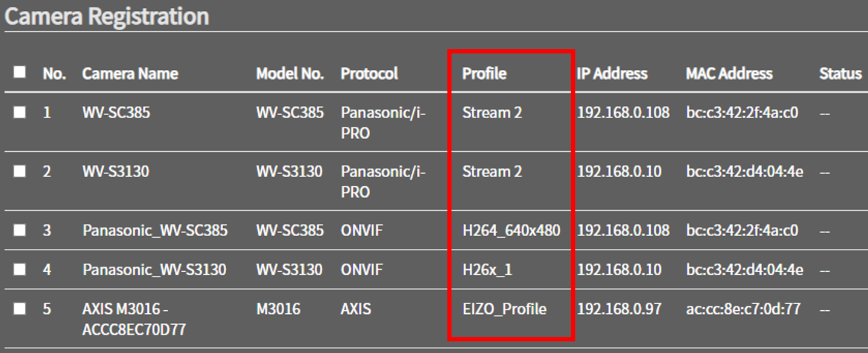Screen dimensions: 868x353
Task: Click the MAC Address column header
Action: 729,73
